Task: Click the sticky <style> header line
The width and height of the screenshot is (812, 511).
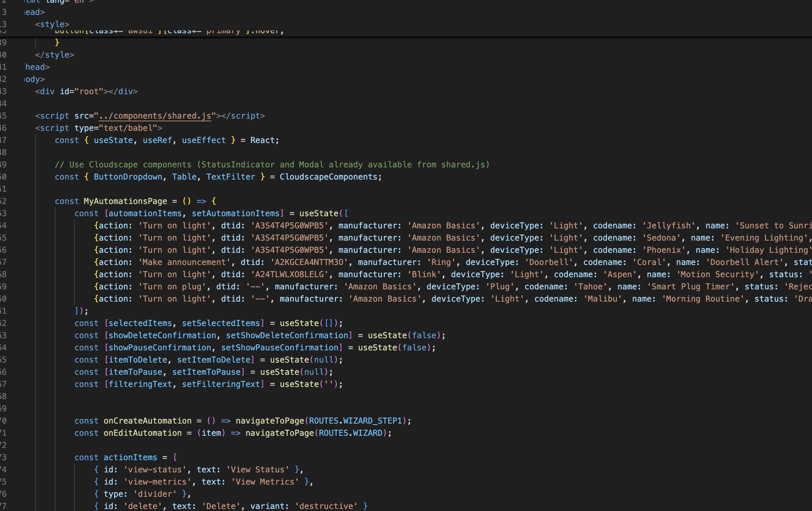Action: (52, 24)
